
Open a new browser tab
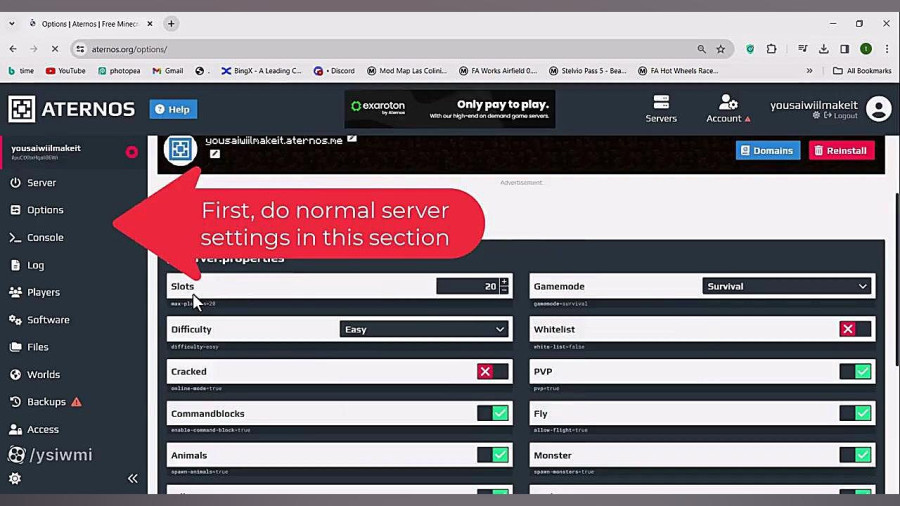(x=171, y=24)
